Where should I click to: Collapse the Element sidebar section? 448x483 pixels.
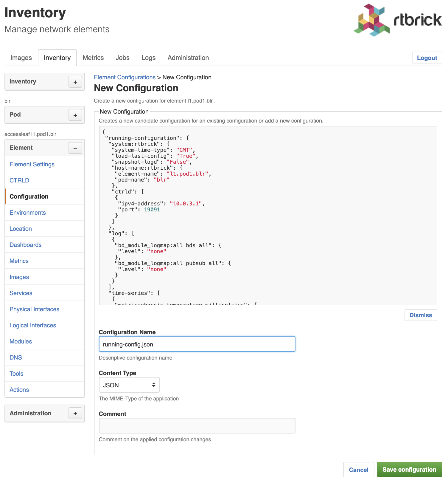coord(75,148)
